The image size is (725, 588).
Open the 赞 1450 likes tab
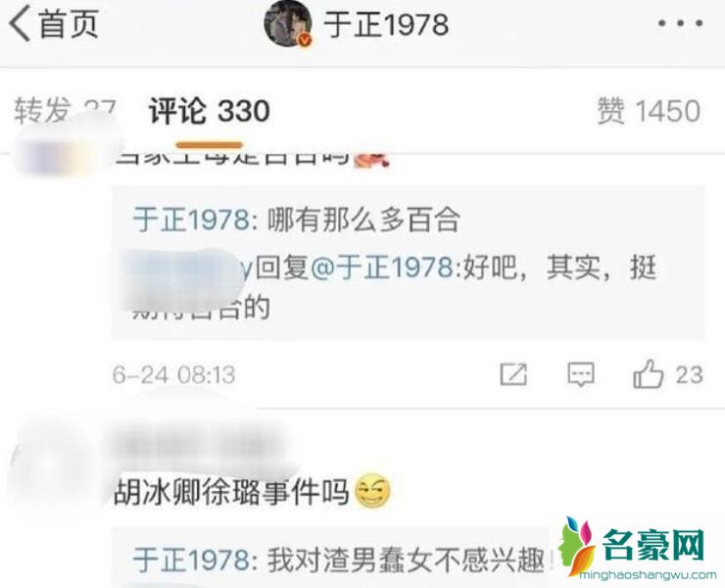pos(649,111)
